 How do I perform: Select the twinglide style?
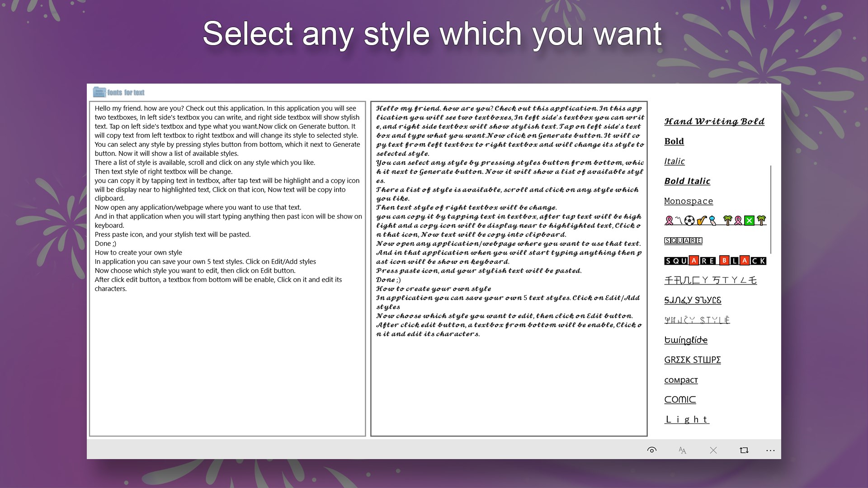[685, 339]
